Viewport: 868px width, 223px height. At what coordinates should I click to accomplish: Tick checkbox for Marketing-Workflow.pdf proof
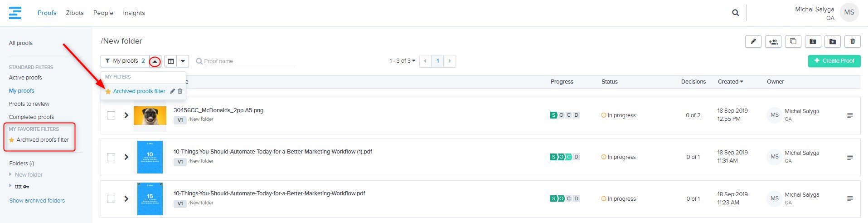tap(111, 199)
